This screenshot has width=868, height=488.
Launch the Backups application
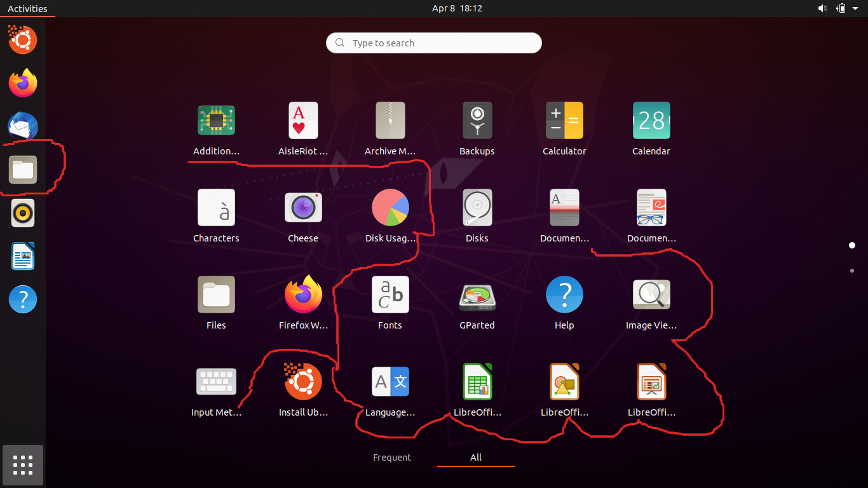[477, 121]
